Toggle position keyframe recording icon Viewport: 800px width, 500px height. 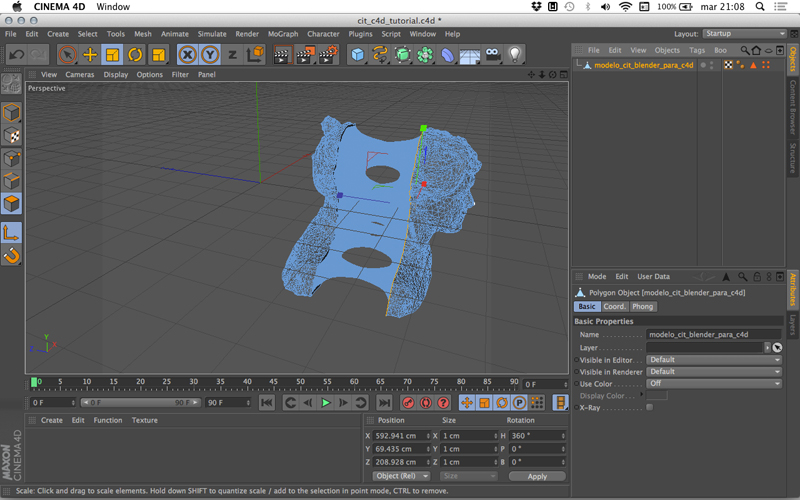pyautogui.click(x=467, y=403)
